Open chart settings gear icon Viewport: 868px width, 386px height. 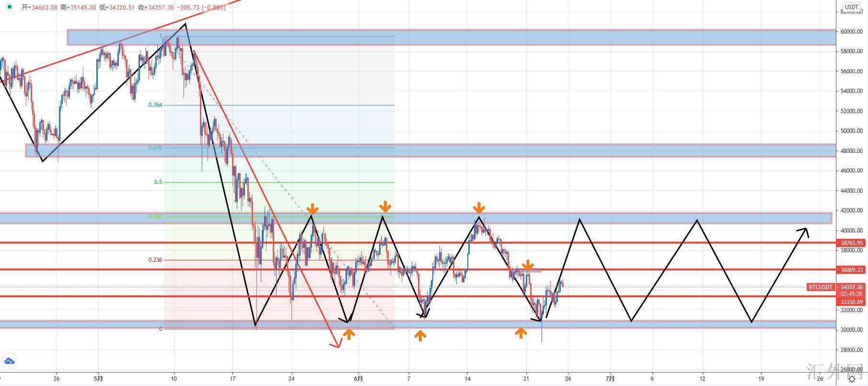[x=852, y=379]
